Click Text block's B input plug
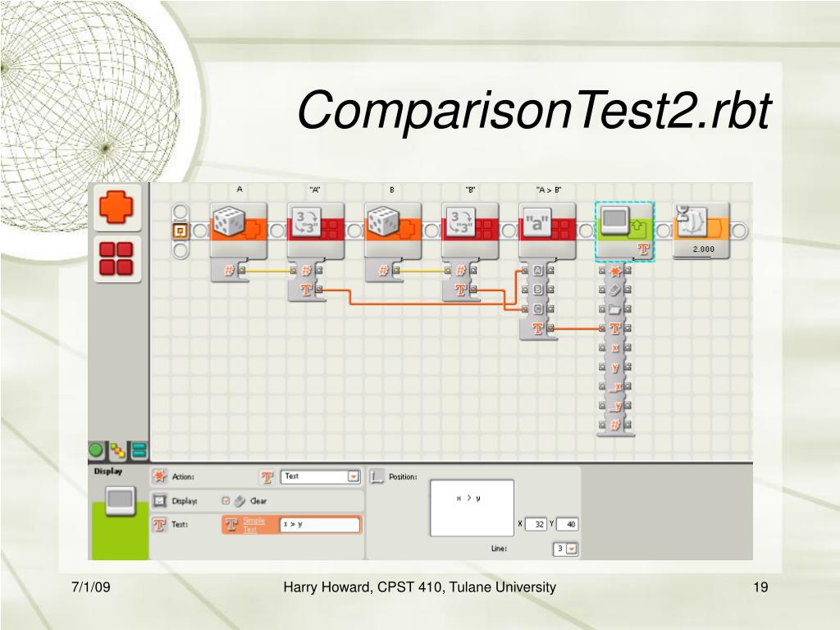840x630 pixels. [x=526, y=290]
